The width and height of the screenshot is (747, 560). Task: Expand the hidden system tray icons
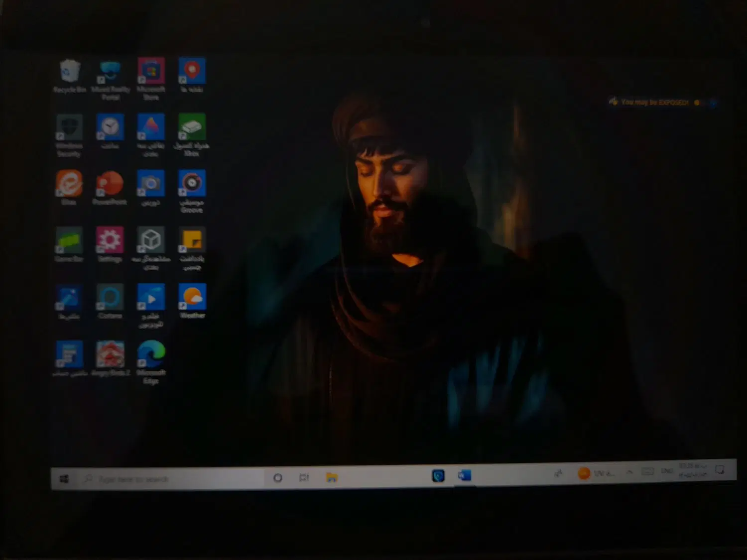[x=629, y=472]
